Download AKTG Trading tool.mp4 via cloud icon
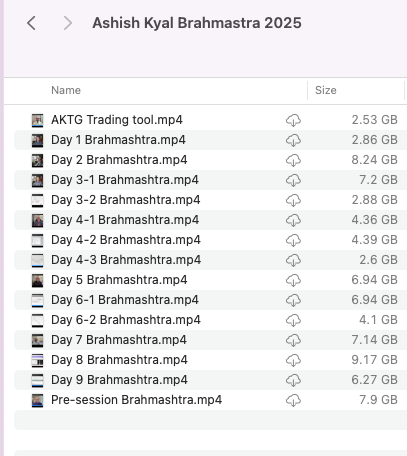Screen dimensions: 407x456 (x=293, y=120)
